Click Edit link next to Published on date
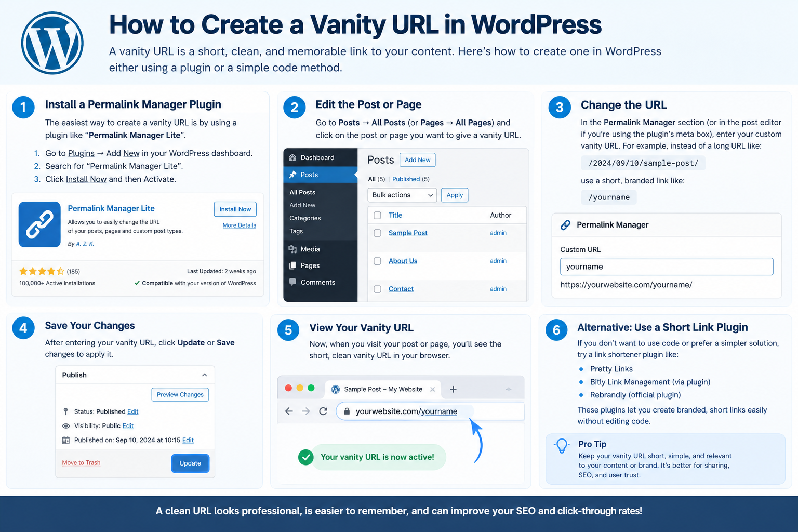This screenshot has height=532, width=798. click(x=188, y=440)
